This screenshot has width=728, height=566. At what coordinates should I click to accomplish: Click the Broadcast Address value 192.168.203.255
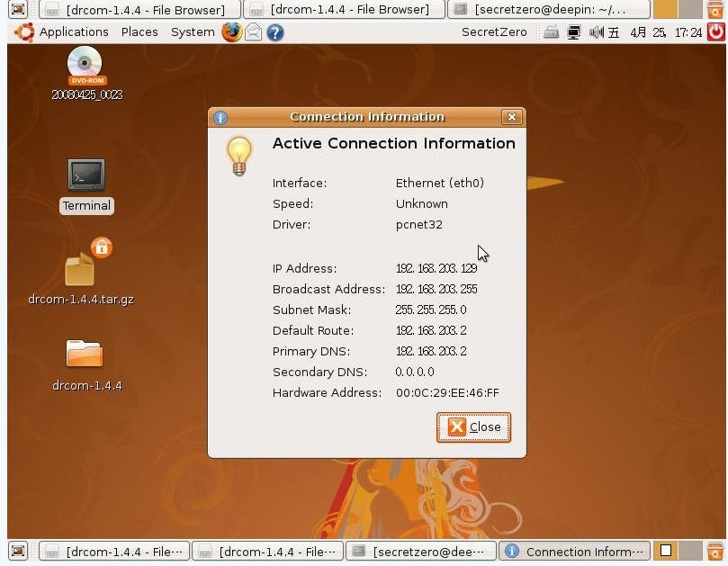tap(436, 289)
